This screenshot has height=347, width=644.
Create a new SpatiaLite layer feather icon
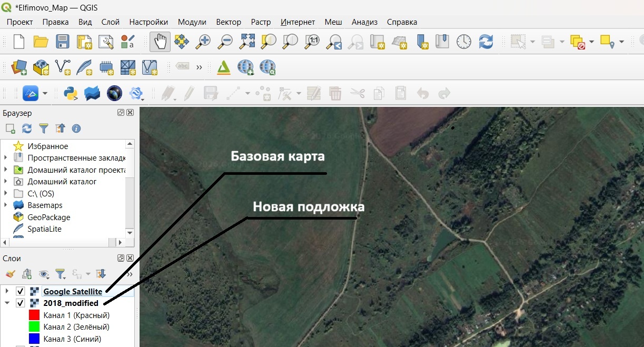[x=84, y=67]
